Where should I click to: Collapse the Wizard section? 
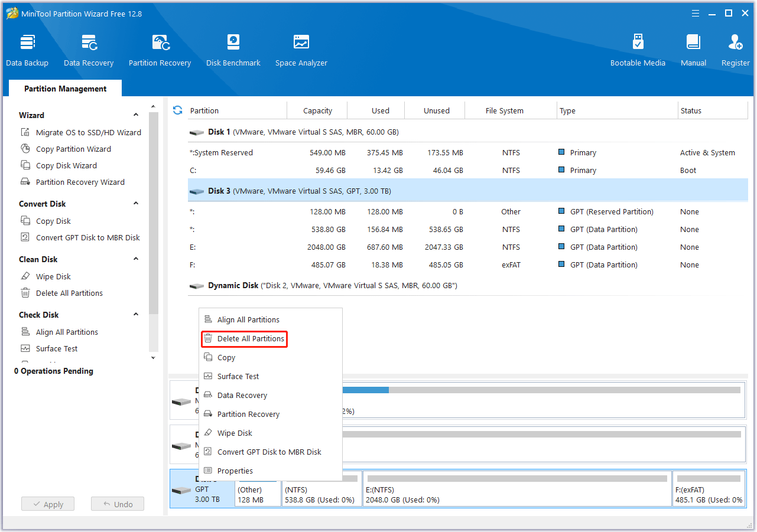click(136, 115)
